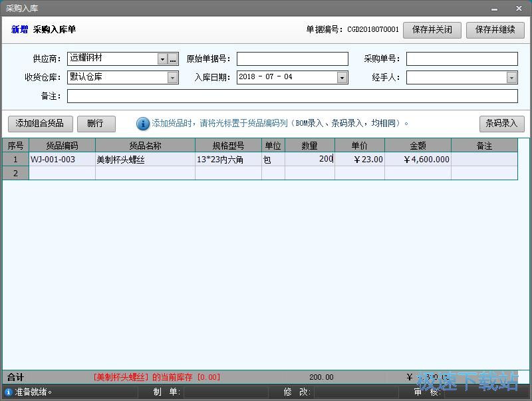Click the purchase order number (采购单号) field
This screenshot has width=532, height=401.
[x=462, y=59]
